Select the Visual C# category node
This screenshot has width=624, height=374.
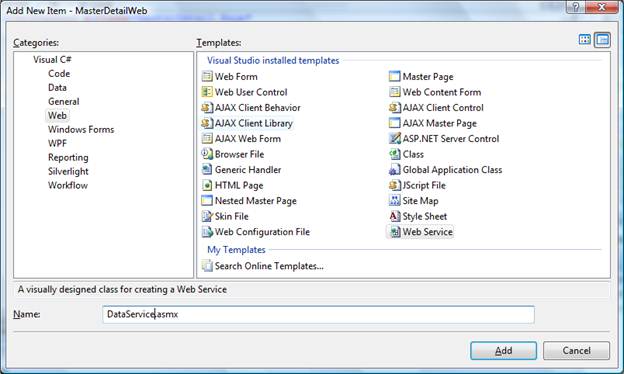[x=52, y=60]
